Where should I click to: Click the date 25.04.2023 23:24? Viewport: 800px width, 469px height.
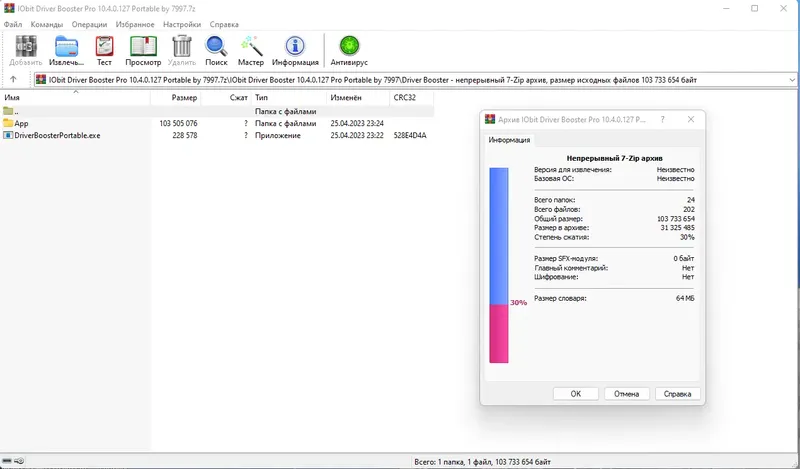[x=357, y=123]
